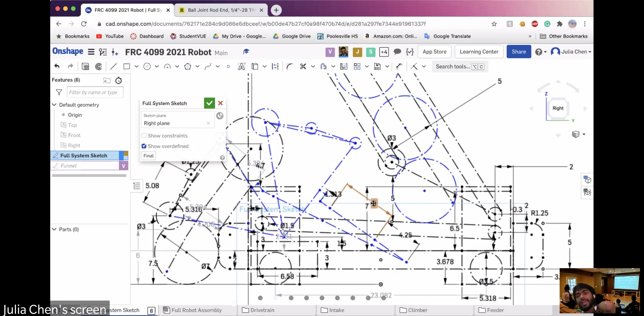Viewport: 644px width, 316px height.
Task: Select the Use/Project tool
Action: pos(255,66)
